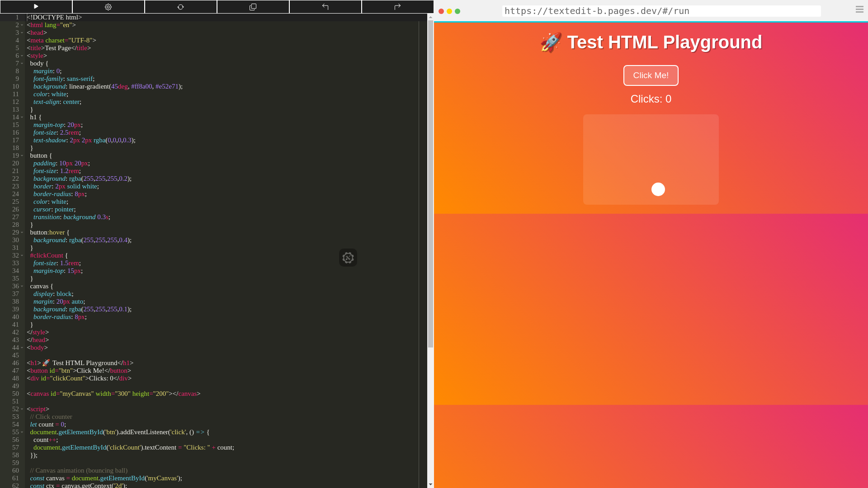This screenshot has height=488, width=868.
Task: Fold the button:hover rule at line 29
Action: pyautogui.click(x=22, y=233)
